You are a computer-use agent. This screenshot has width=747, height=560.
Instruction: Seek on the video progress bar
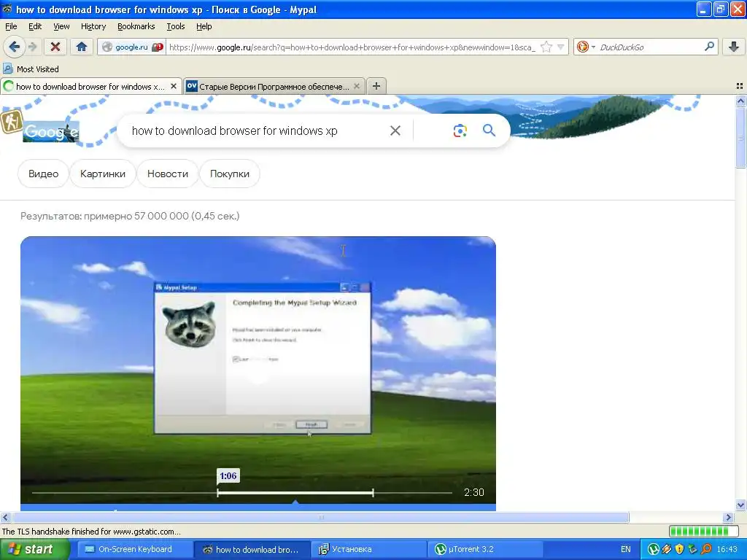point(242,493)
